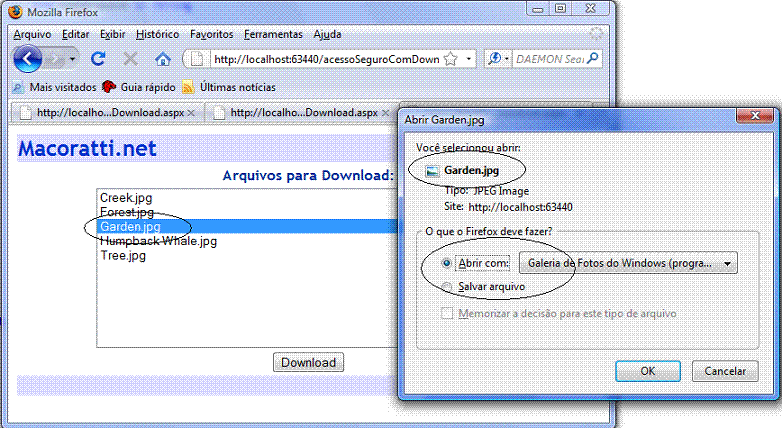This screenshot has width=782, height=428.
Task: Select the Salvar arquivo radio button
Action: coord(447,286)
